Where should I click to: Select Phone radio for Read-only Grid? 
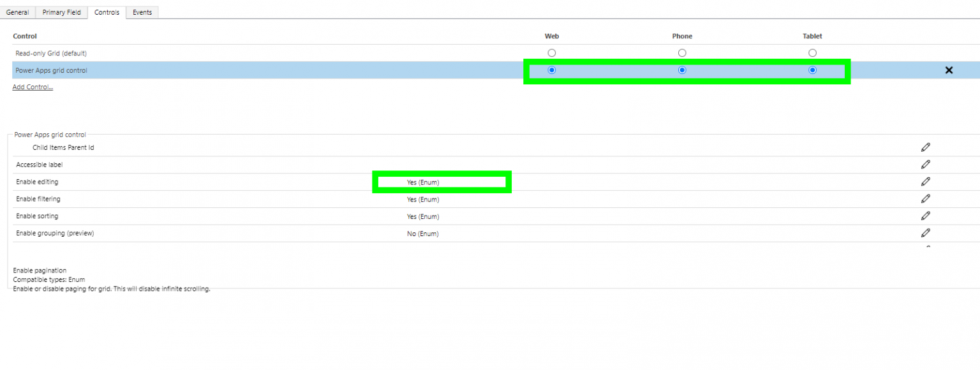[682, 53]
